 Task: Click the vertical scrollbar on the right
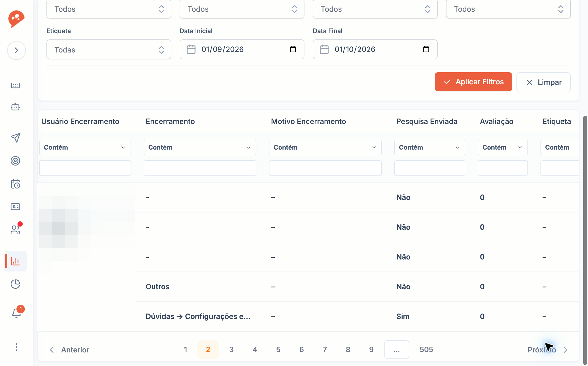pos(585,240)
